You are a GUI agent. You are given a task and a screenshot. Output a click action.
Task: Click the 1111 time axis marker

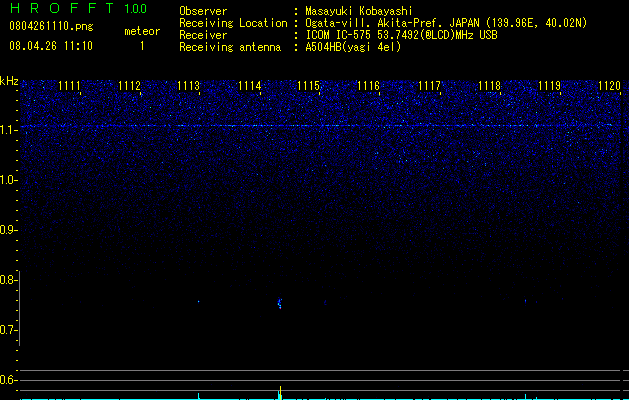click(x=69, y=86)
